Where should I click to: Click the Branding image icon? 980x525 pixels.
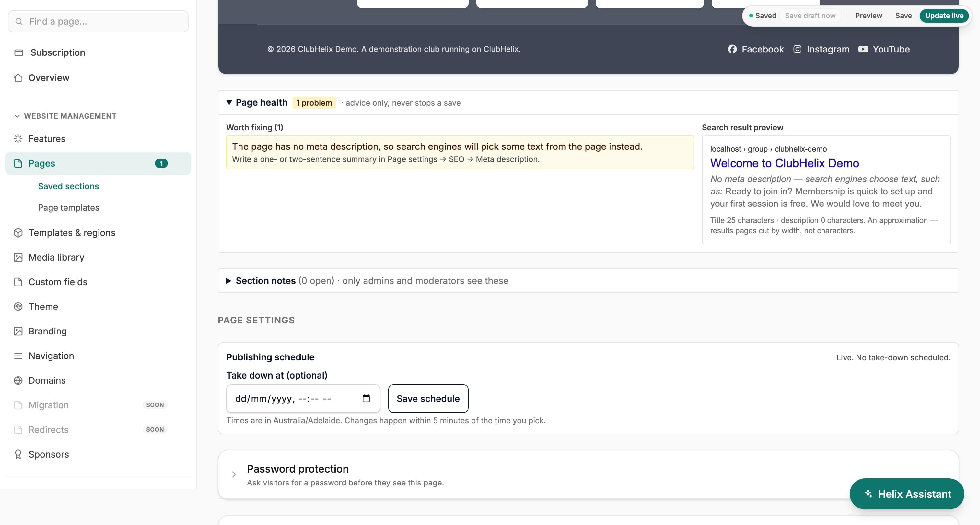(x=18, y=331)
